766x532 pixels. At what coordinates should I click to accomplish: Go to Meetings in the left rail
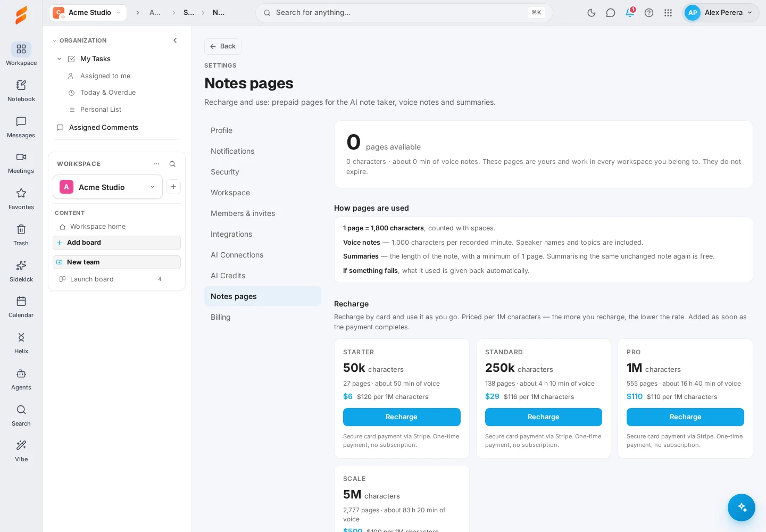pyautogui.click(x=21, y=162)
